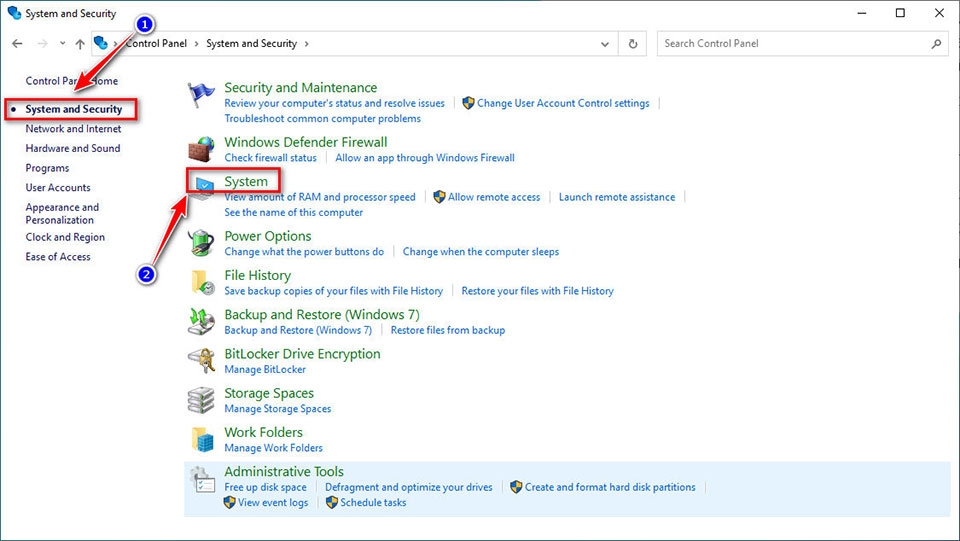Click Restore your files with File History
960x541 pixels.
538,291
